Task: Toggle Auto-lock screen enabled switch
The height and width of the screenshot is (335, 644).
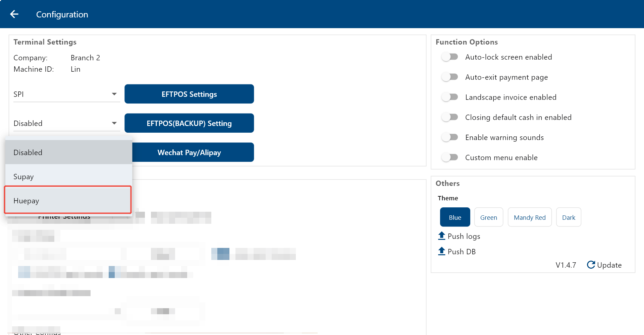Action: click(x=449, y=57)
